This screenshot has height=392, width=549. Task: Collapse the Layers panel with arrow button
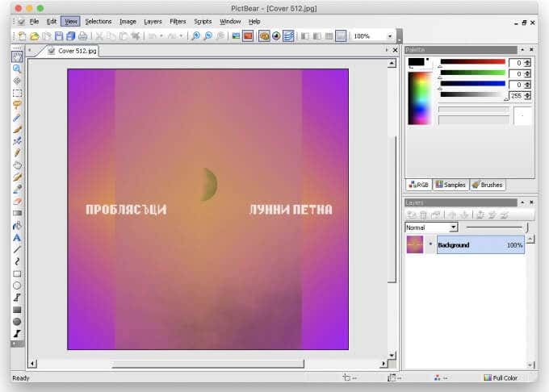[522, 202]
